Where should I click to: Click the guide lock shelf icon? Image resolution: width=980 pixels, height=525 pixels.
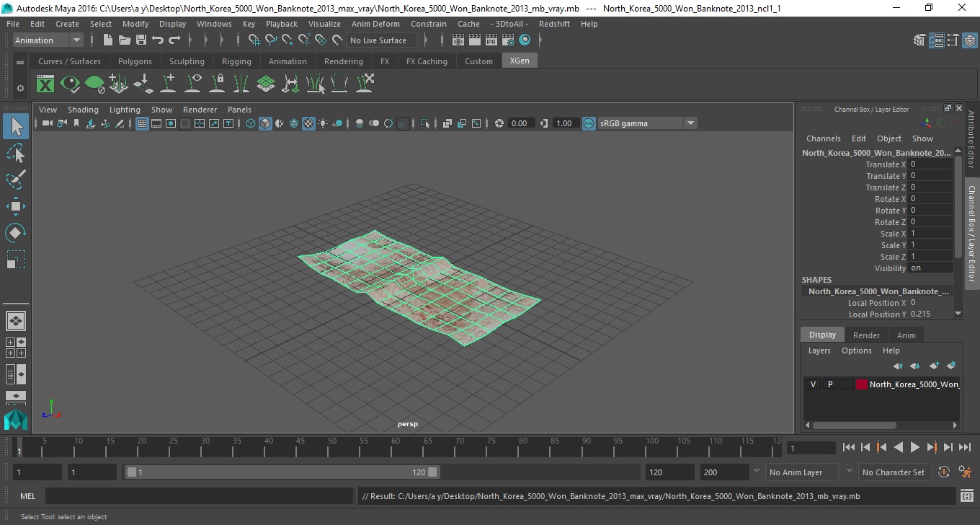point(217,84)
